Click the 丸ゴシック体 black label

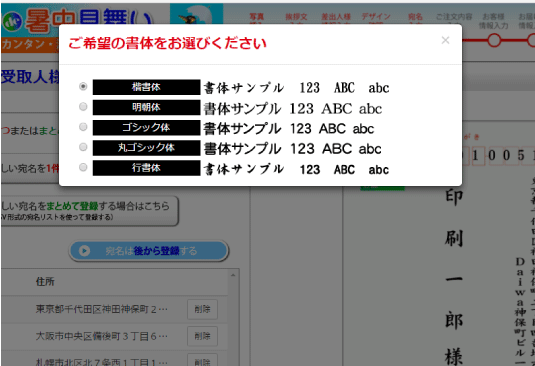pyautogui.click(x=146, y=148)
